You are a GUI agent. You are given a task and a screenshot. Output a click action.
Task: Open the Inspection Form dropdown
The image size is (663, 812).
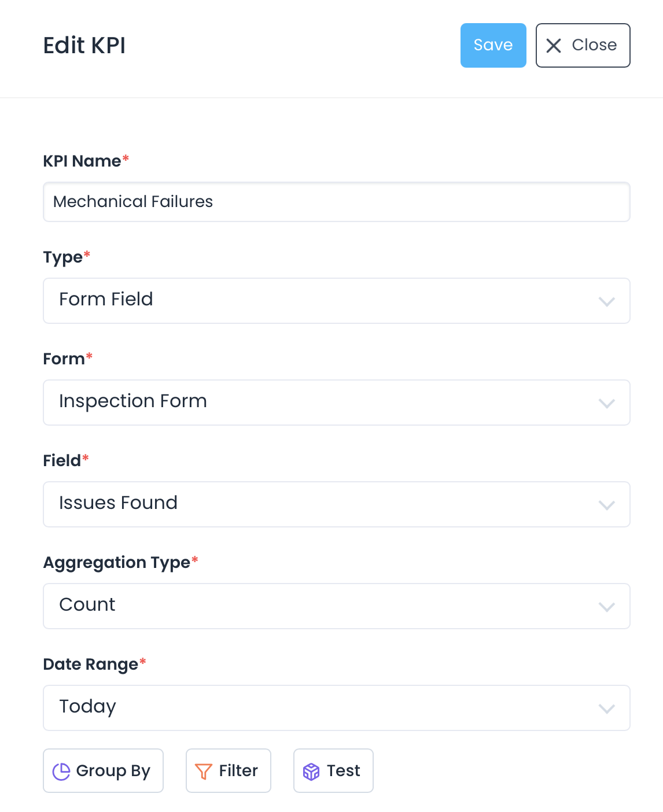coord(324,403)
